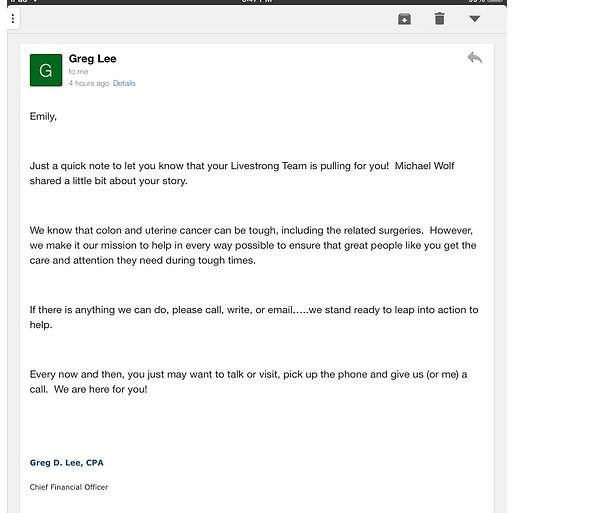The width and height of the screenshot is (591, 513).
Task: Expand the more-actions dropdown triangle
Action: (x=475, y=18)
